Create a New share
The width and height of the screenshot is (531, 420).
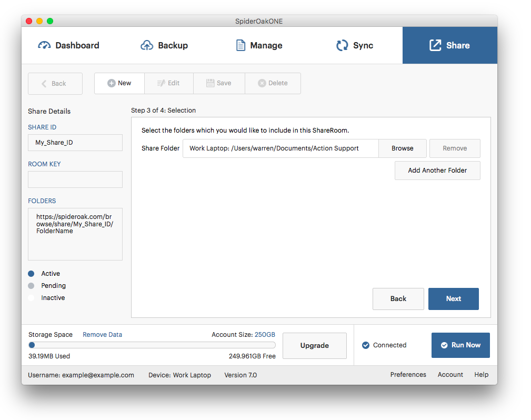119,83
